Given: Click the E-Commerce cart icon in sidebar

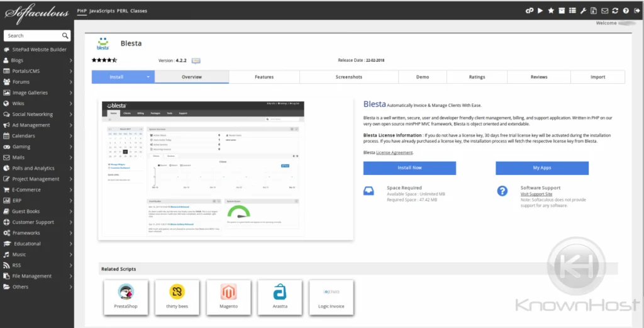Looking at the screenshot, I should pyautogui.click(x=6, y=190).
